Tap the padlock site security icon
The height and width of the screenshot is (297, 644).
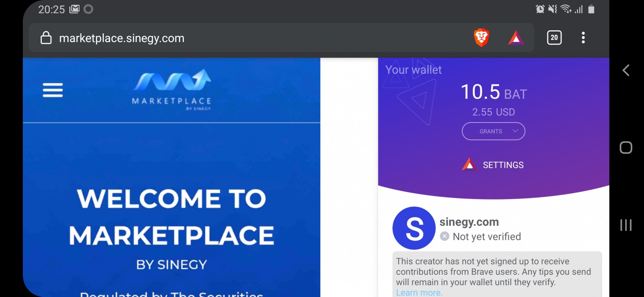pos(46,38)
